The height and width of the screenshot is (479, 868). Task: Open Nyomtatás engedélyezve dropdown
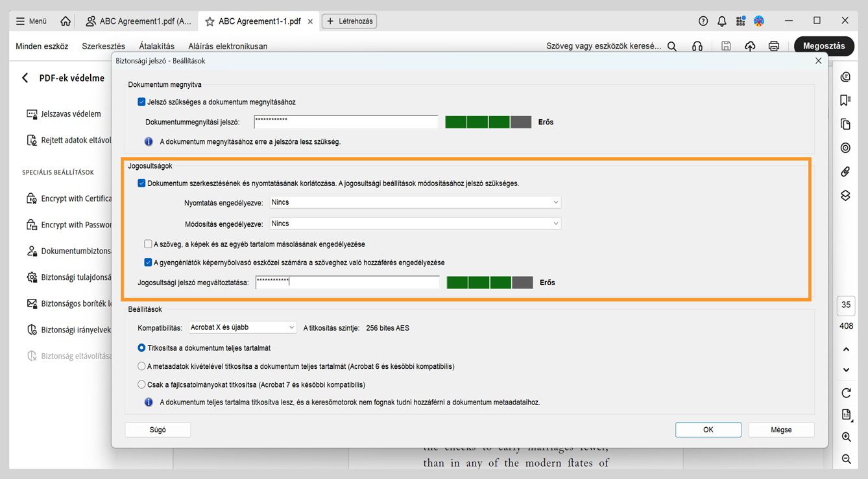pos(415,202)
